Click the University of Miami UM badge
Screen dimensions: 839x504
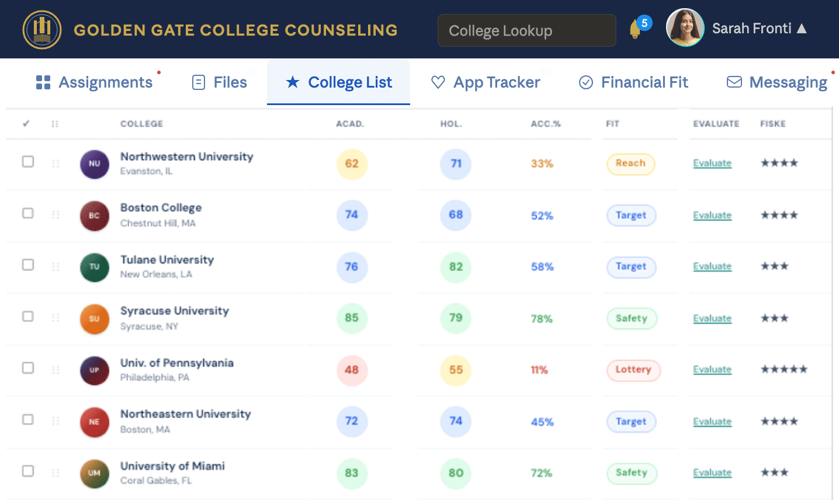[x=95, y=473]
